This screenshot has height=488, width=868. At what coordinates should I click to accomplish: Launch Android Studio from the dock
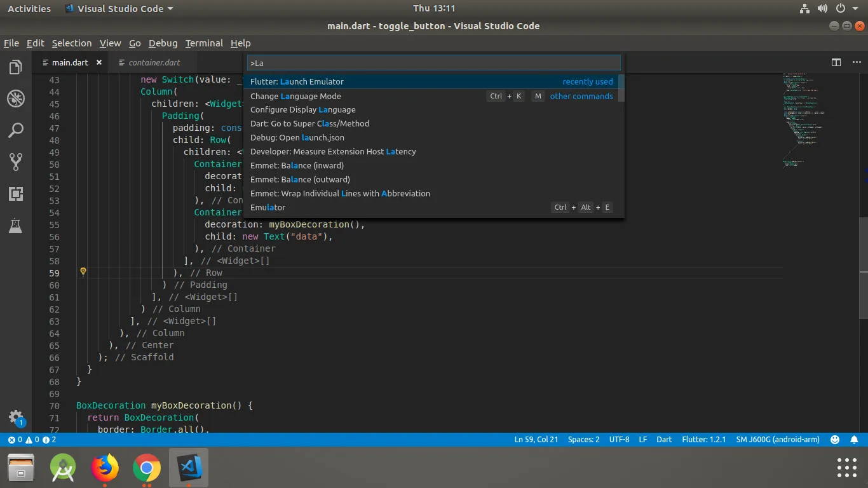pyautogui.click(x=63, y=469)
